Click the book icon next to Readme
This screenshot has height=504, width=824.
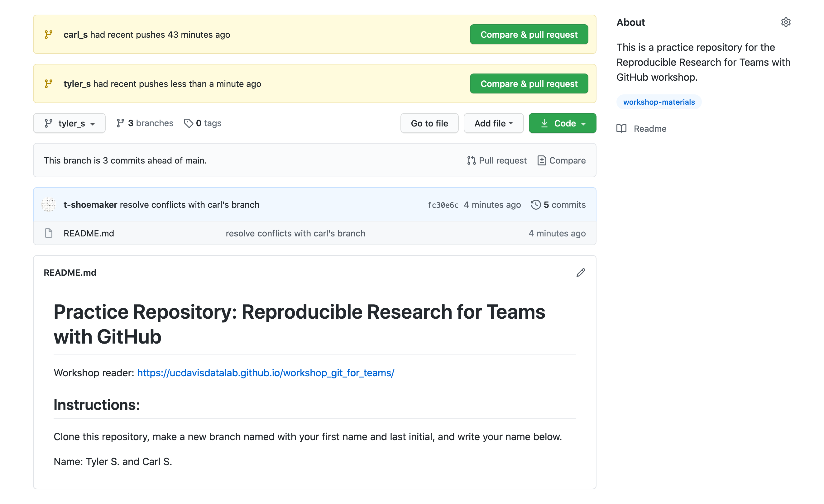point(621,129)
